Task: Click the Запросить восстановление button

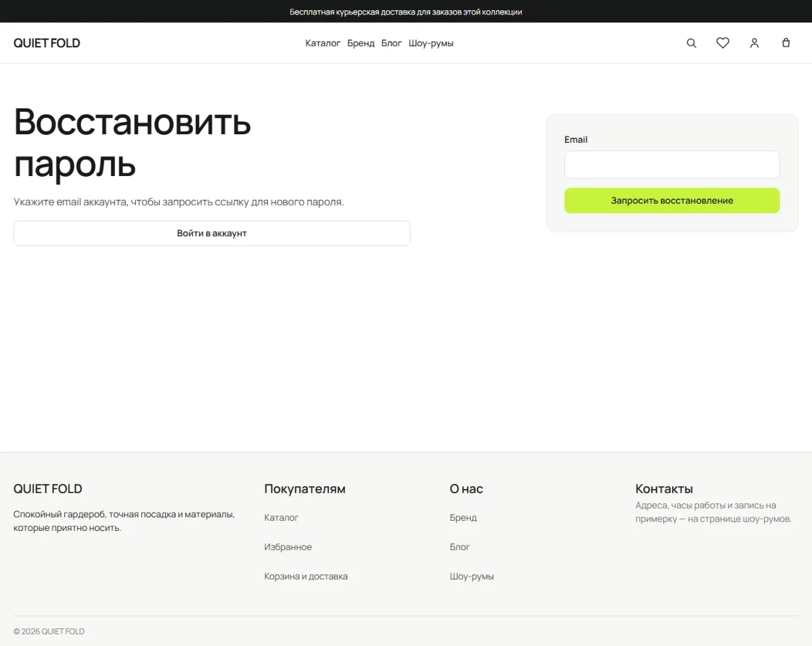Action: click(672, 200)
